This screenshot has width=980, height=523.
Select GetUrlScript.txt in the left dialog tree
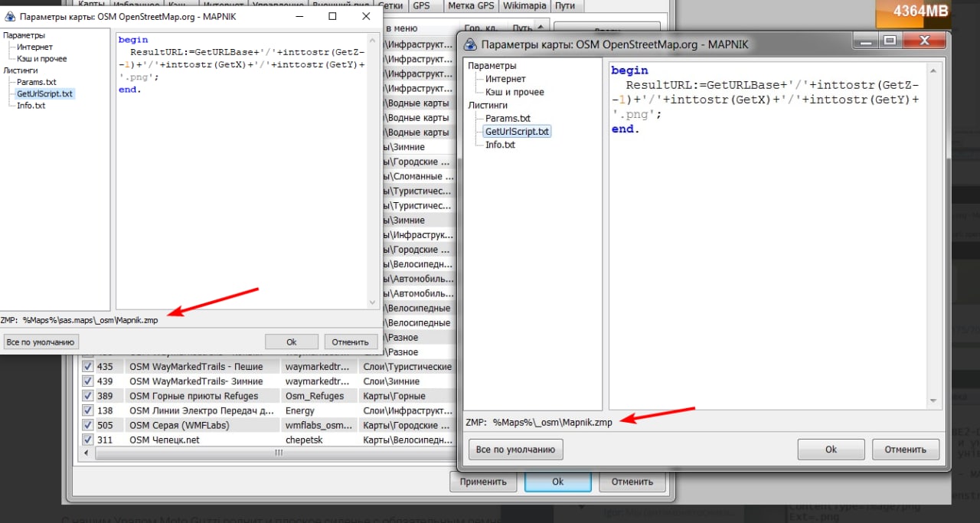pyautogui.click(x=44, y=93)
